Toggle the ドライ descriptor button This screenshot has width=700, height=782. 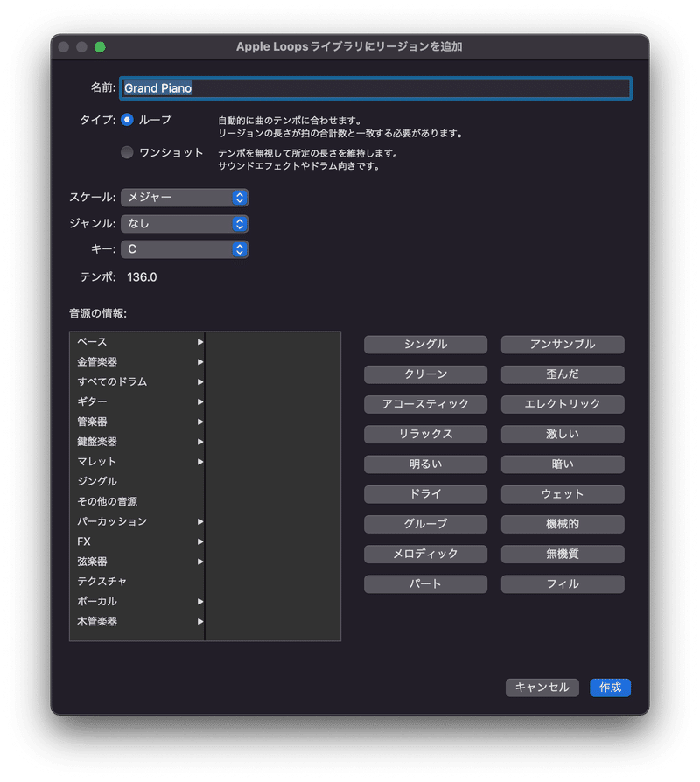(425, 494)
